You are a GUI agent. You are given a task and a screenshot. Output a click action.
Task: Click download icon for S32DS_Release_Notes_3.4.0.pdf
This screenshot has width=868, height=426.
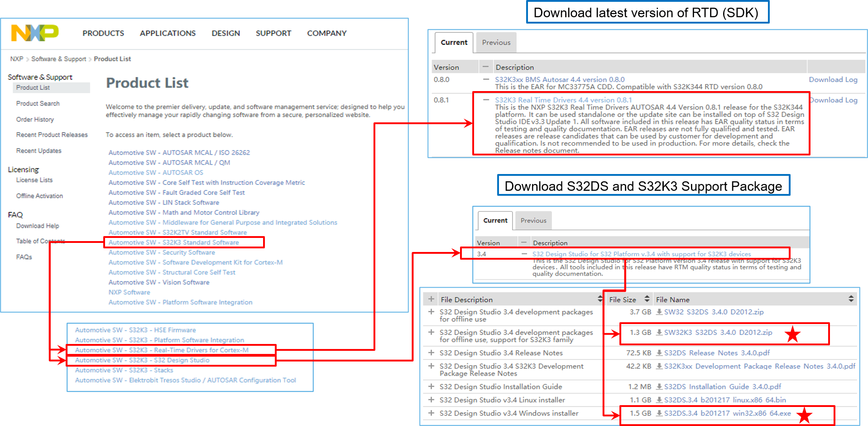(659, 353)
